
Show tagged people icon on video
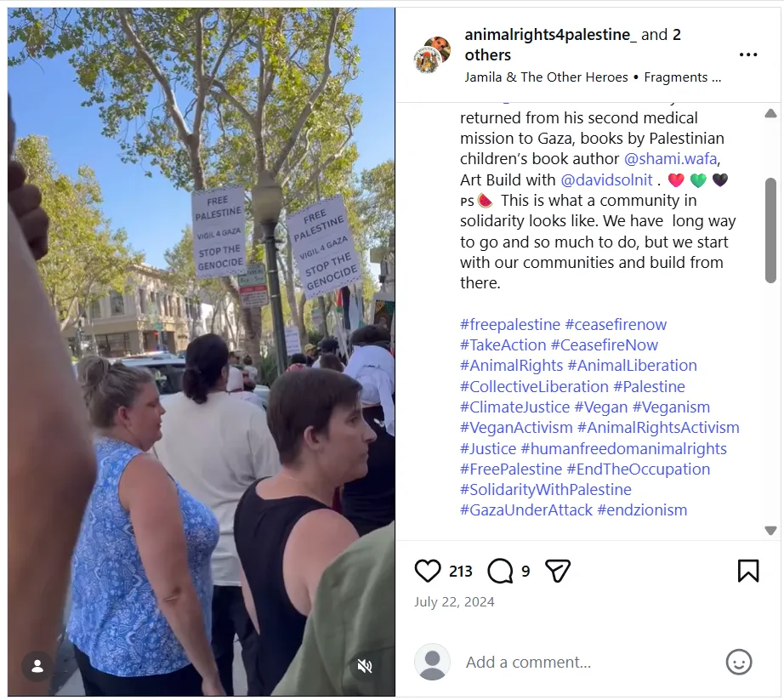point(37,666)
